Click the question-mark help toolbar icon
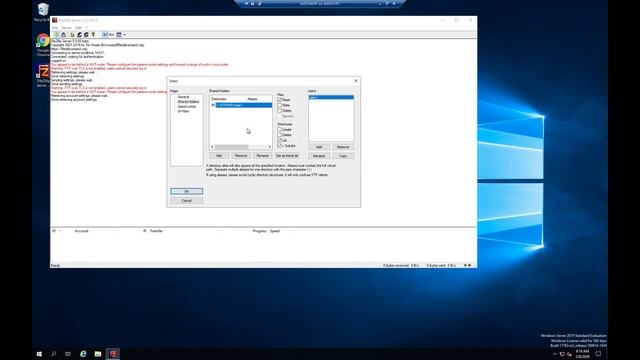This screenshot has height=360, width=640. point(93,35)
